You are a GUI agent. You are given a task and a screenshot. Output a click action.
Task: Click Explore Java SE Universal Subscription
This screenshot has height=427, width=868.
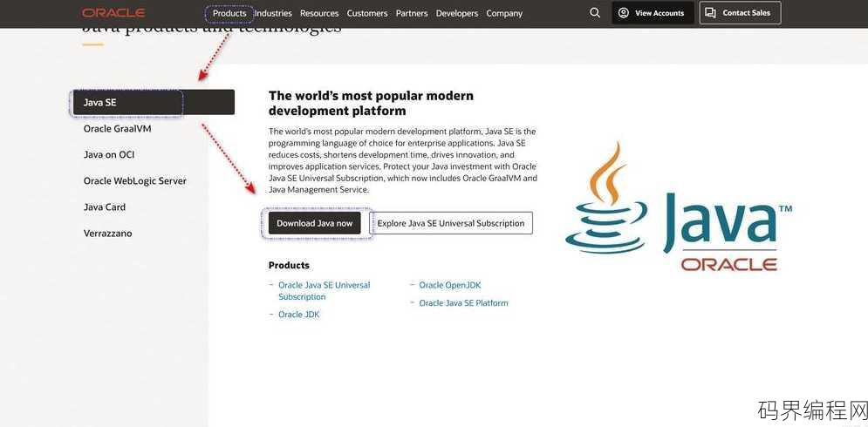(451, 223)
